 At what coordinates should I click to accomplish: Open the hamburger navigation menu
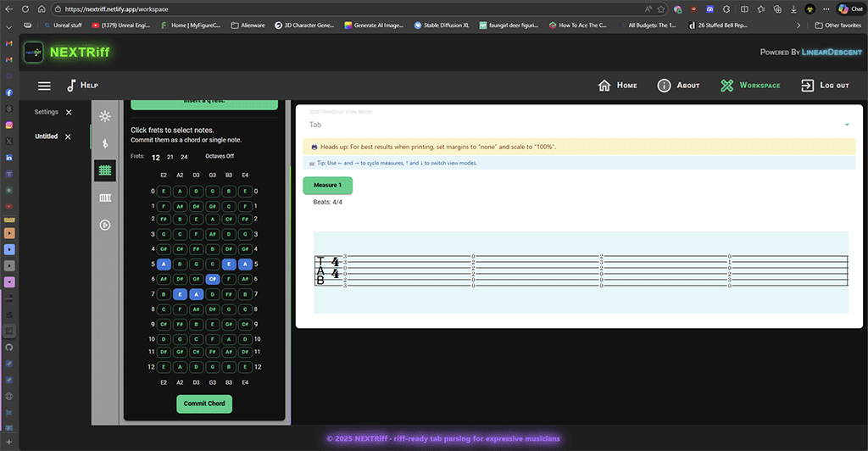point(44,86)
